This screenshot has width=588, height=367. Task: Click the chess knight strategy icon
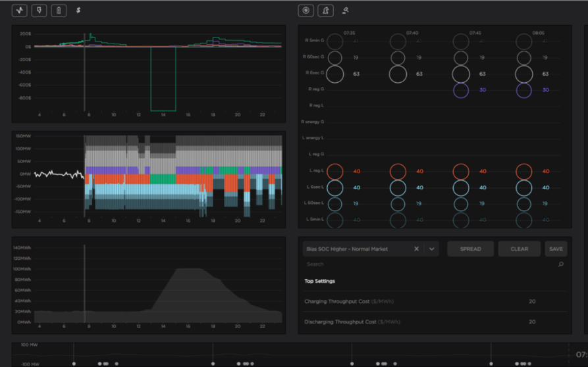(325, 11)
